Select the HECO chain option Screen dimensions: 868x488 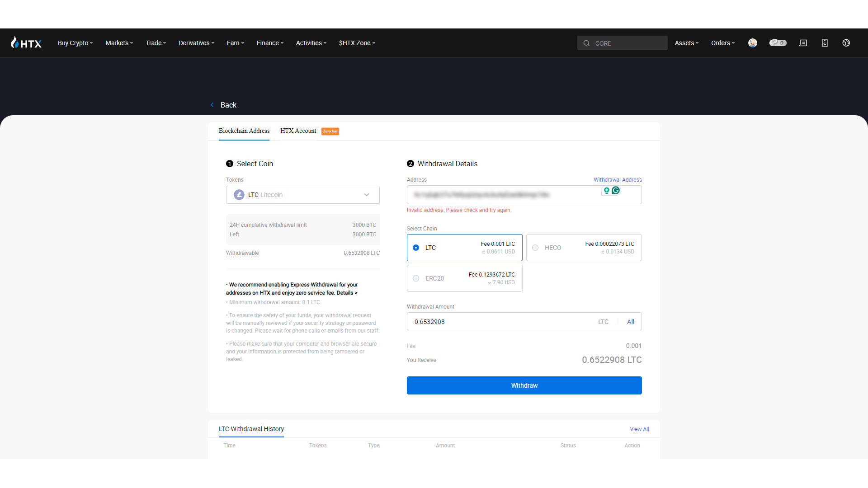584,248
